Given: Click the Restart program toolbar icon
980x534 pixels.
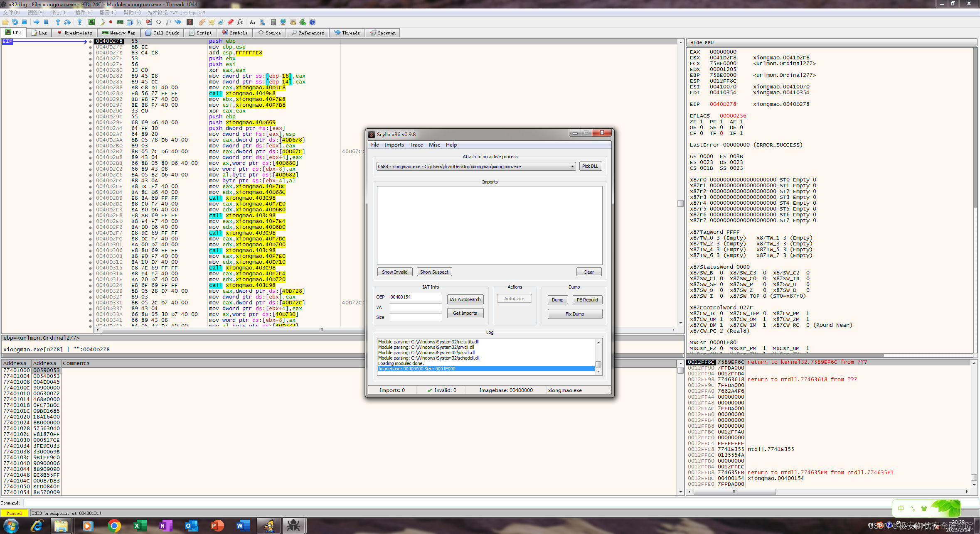Looking at the screenshot, I should tap(15, 22).
